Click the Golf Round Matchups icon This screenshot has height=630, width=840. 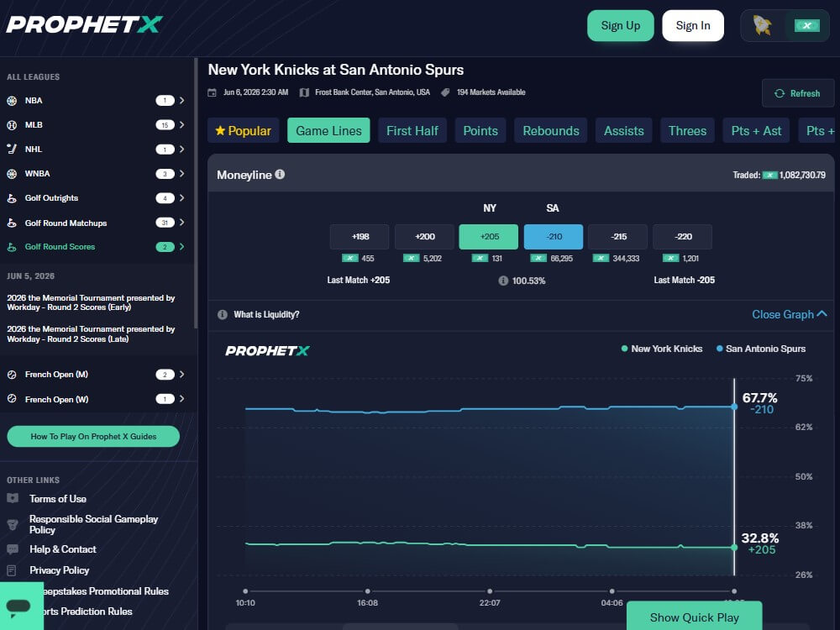12,223
